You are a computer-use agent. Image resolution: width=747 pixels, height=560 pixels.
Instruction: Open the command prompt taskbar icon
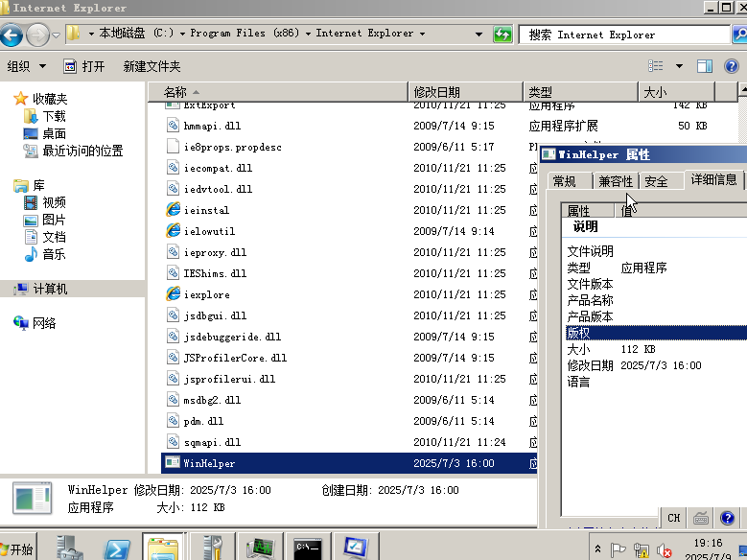click(308, 548)
